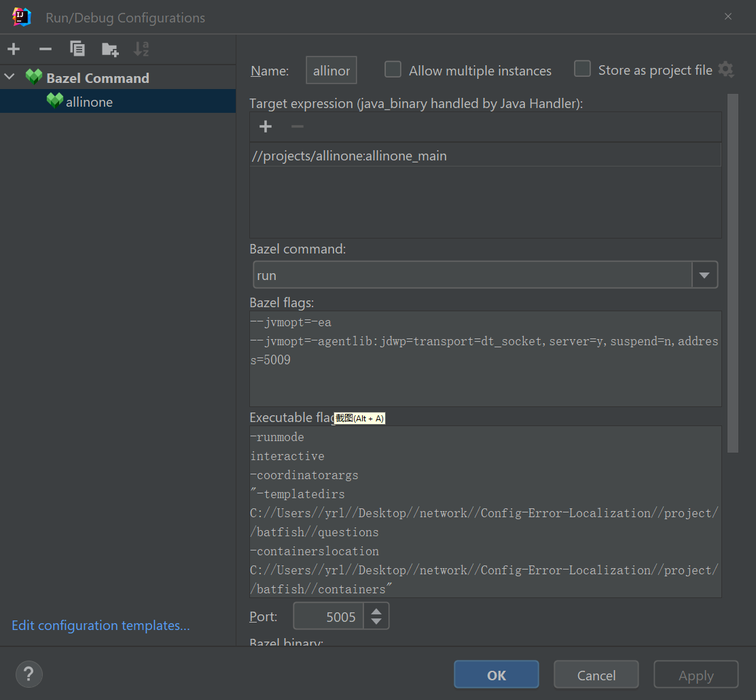This screenshot has width=756, height=700.
Task: Increase the Port value
Action: [x=376, y=611]
